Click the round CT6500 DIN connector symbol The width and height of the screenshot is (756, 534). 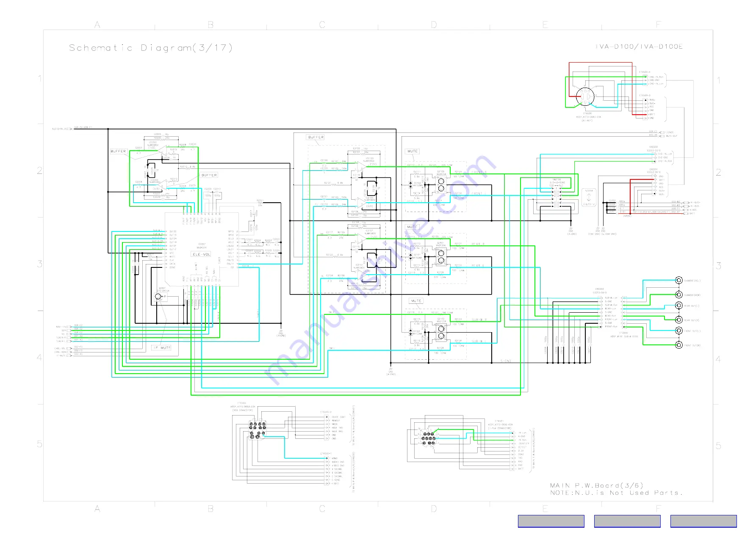585,97
